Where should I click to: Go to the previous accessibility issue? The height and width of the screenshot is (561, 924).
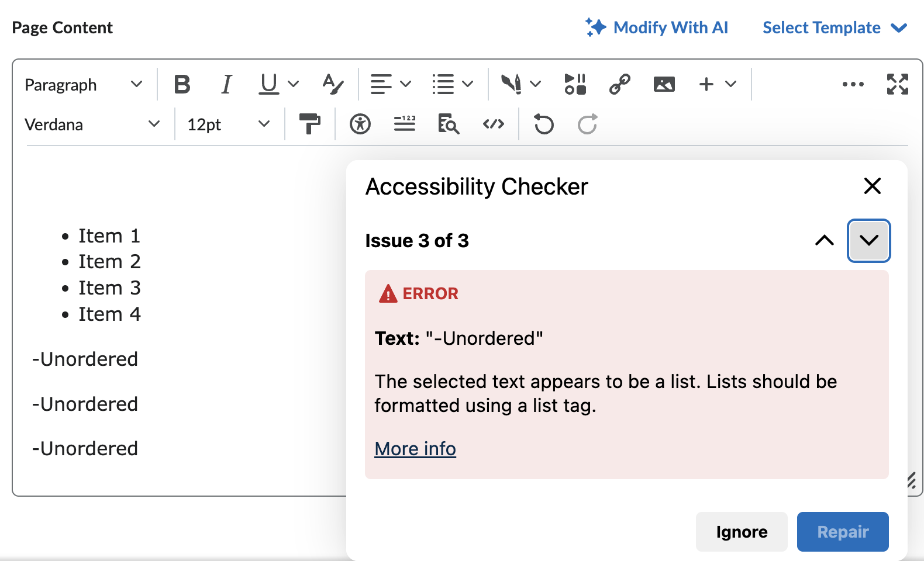pyautogui.click(x=825, y=240)
